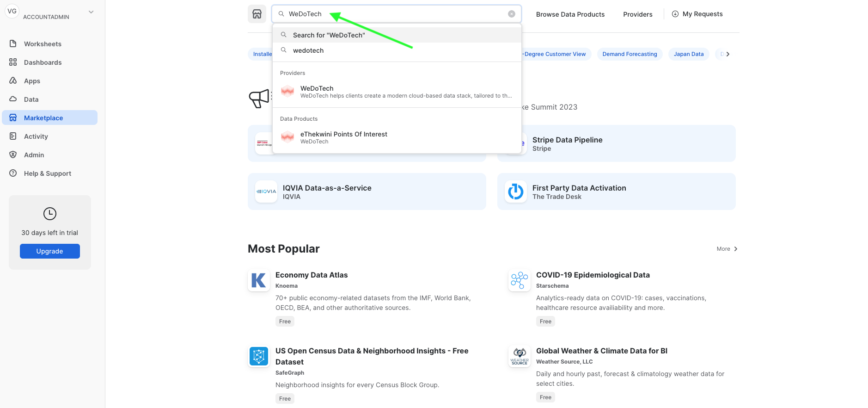Click the Dashboards grid icon

(x=13, y=62)
